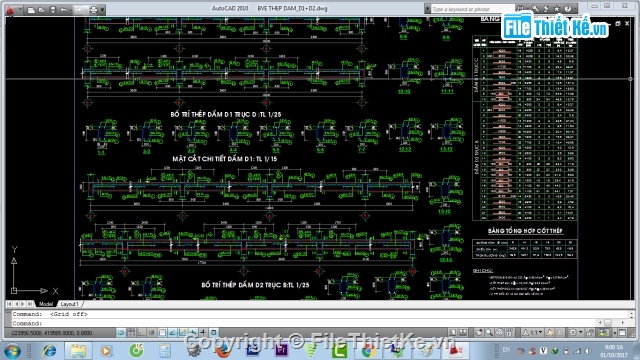Switch to the Layout1 tab
640x360 pixels.
click(x=69, y=304)
